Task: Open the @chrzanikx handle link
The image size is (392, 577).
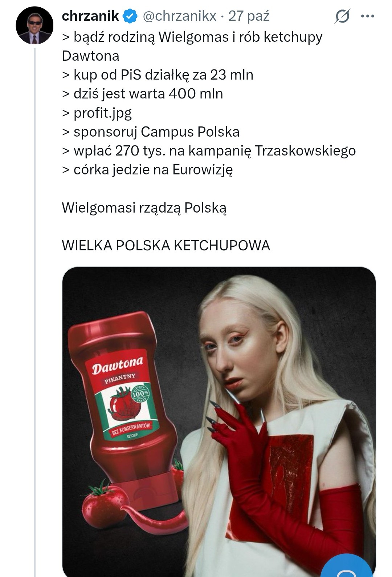Action: tap(179, 16)
